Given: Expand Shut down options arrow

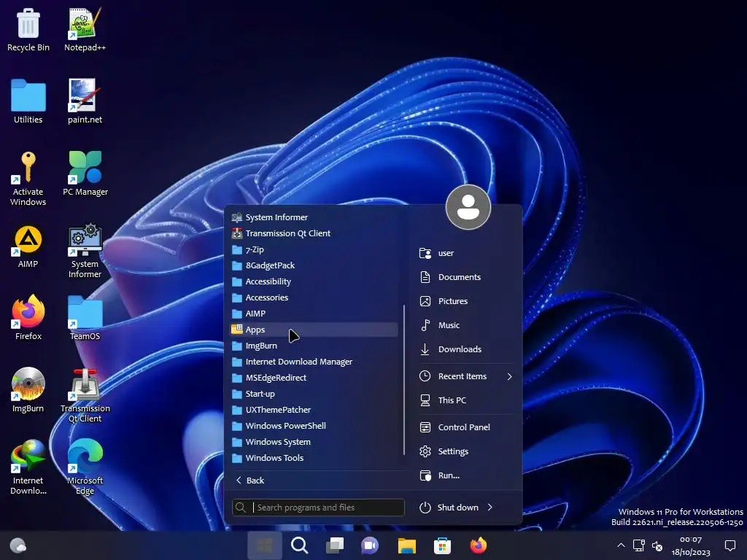Looking at the screenshot, I should tap(490, 507).
